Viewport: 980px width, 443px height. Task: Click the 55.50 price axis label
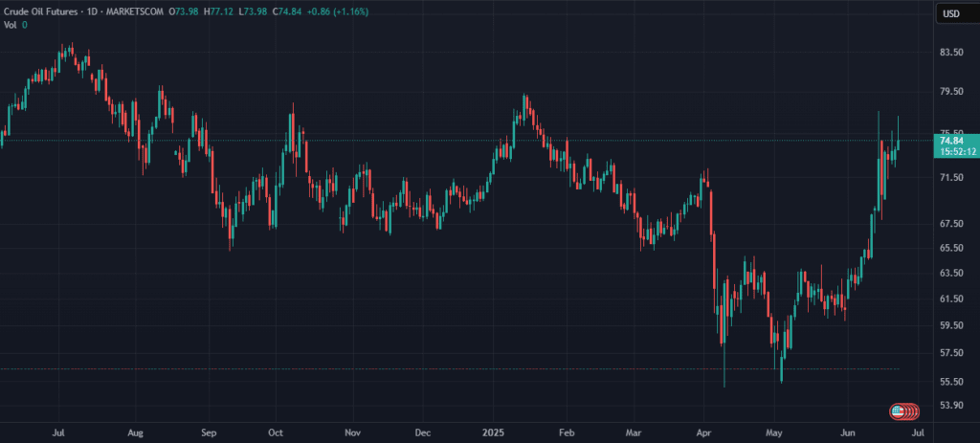pyautogui.click(x=950, y=382)
